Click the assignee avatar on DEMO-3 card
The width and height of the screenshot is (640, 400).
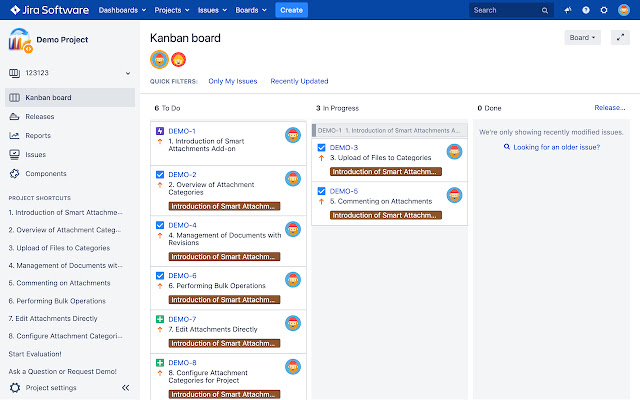(x=454, y=152)
